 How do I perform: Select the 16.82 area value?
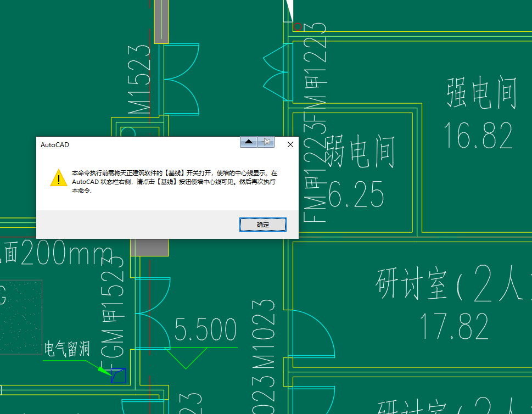[478, 135]
